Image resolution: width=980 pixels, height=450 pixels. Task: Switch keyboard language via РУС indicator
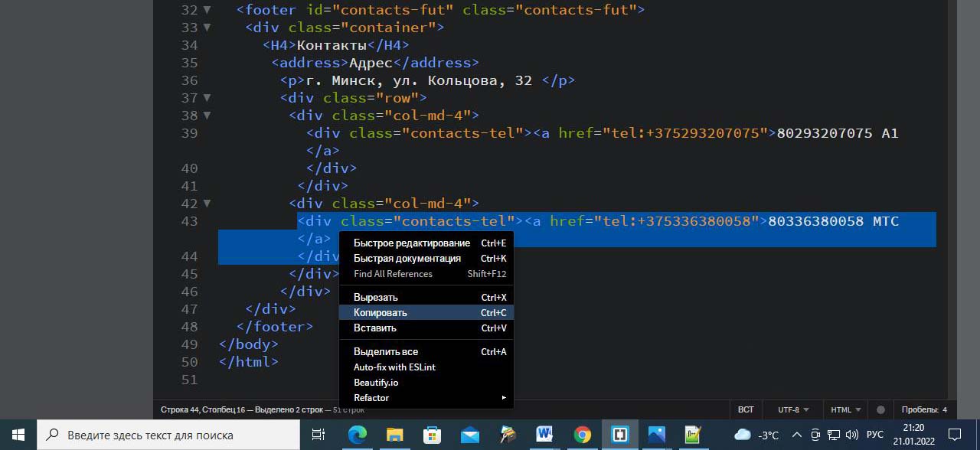(875, 435)
